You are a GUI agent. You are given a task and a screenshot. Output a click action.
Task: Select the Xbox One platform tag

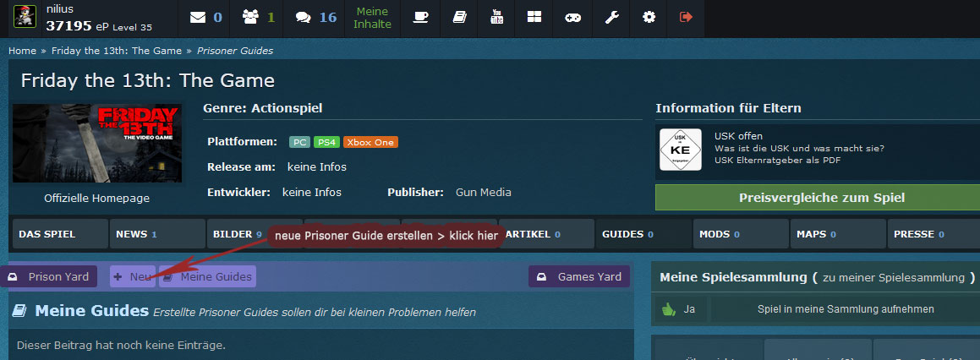coord(370,143)
